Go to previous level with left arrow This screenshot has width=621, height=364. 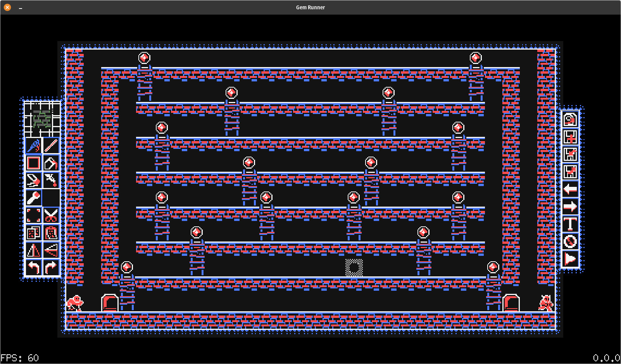coord(570,189)
